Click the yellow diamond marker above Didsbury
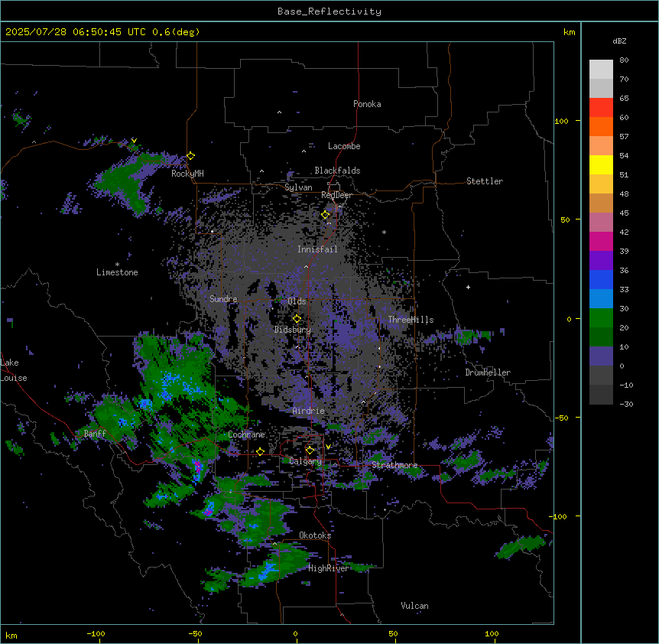The image size is (659, 644). pyautogui.click(x=297, y=319)
